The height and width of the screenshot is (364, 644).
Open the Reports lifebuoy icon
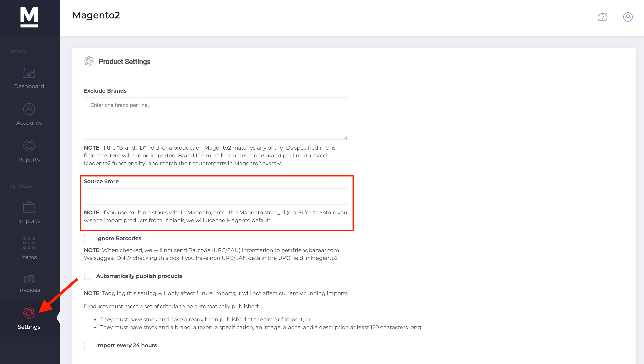coord(29,146)
